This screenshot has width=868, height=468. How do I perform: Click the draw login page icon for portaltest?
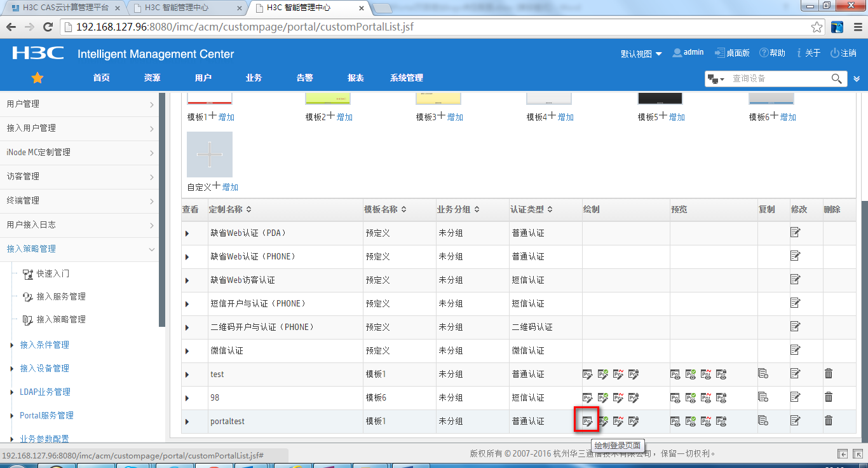[x=588, y=421]
